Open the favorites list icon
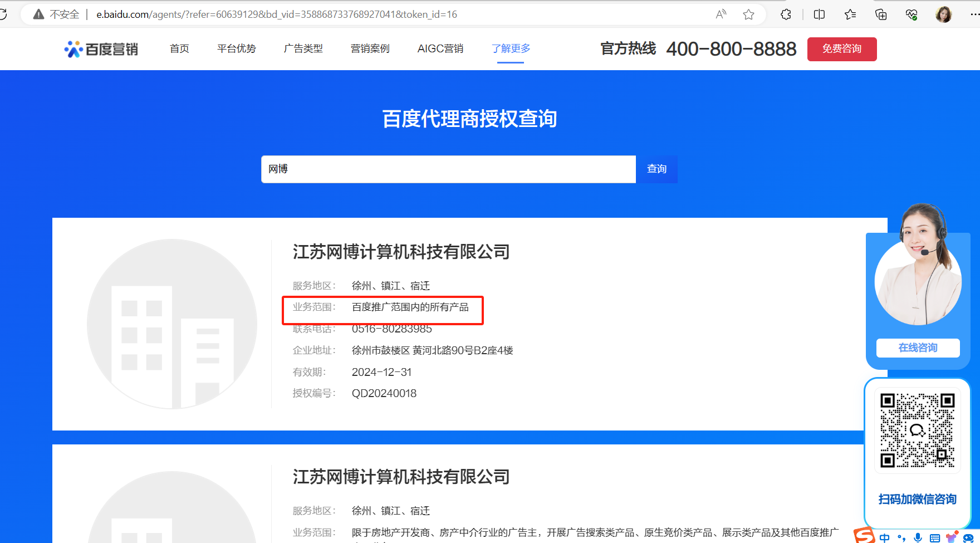The height and width of the screenshot is (543, 980). tap(850, 14)
